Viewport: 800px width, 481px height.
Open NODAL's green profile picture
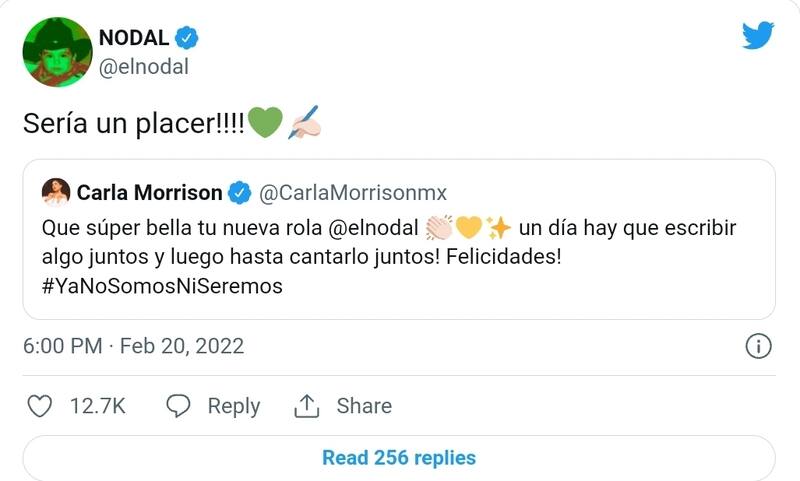click(55, 53)
